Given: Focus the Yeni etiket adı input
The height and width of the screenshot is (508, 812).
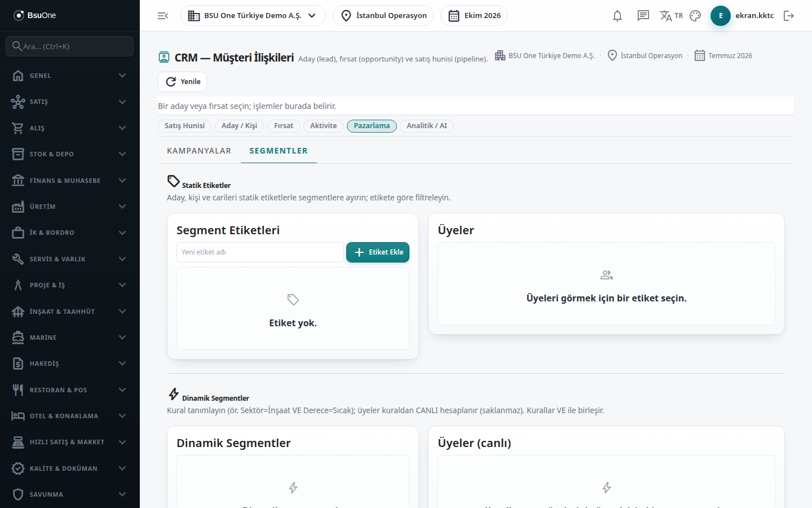Looking at the screenshot, I should coord(260,252).
